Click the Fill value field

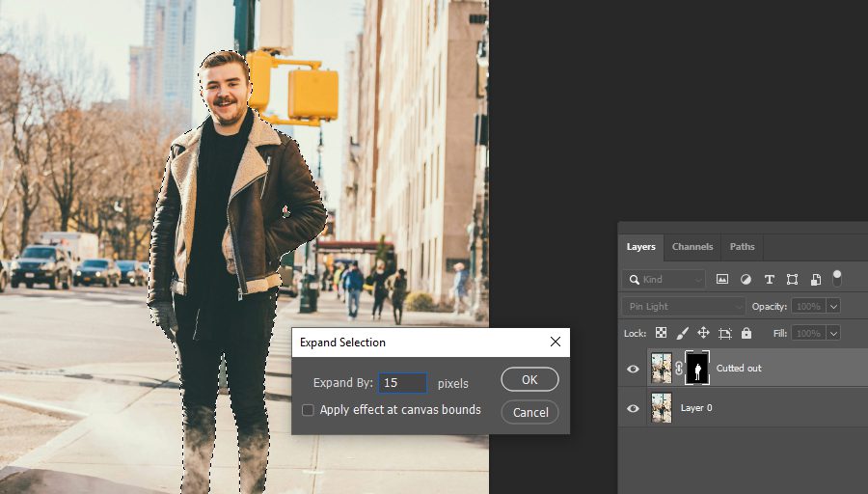pos(808,333)
